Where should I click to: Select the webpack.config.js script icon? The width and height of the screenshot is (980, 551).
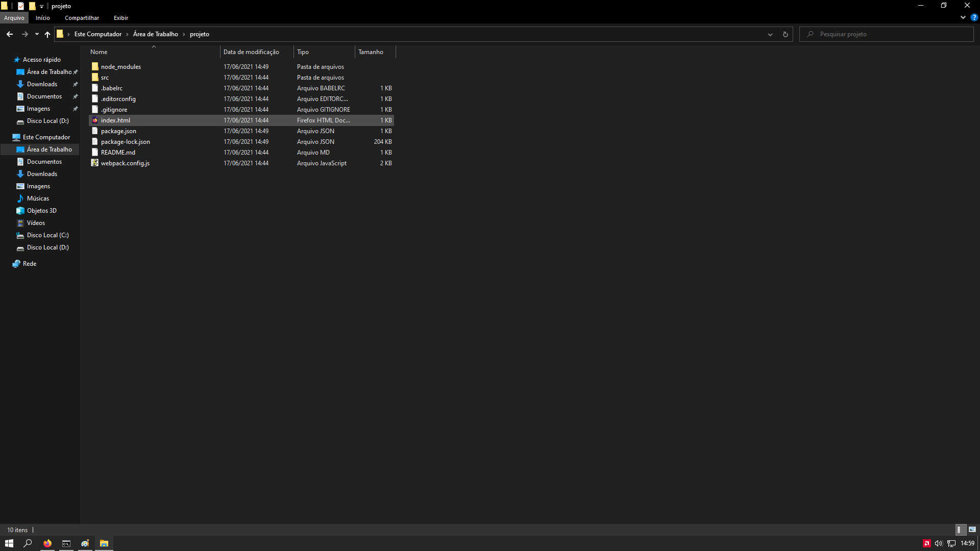pyautogui.click(x=95, y=163)
